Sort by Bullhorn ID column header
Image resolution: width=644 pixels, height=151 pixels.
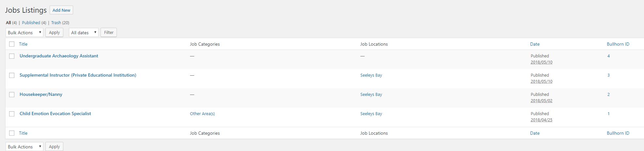(618, 44)
